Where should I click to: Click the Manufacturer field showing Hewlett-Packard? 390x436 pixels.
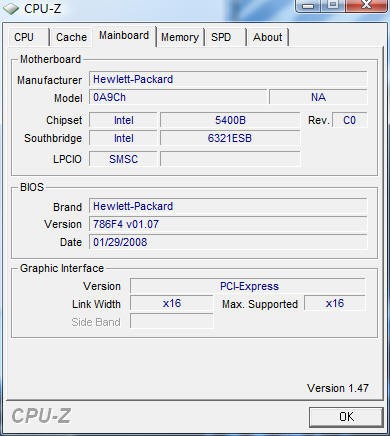click(228, 79)
